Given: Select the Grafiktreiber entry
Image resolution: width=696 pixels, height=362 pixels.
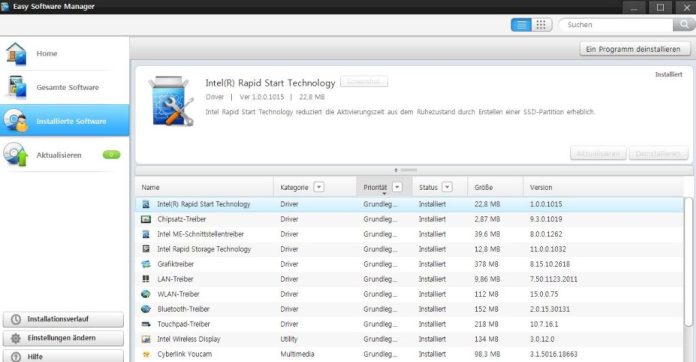Looking at the screenshot, I should coord(409,264).
